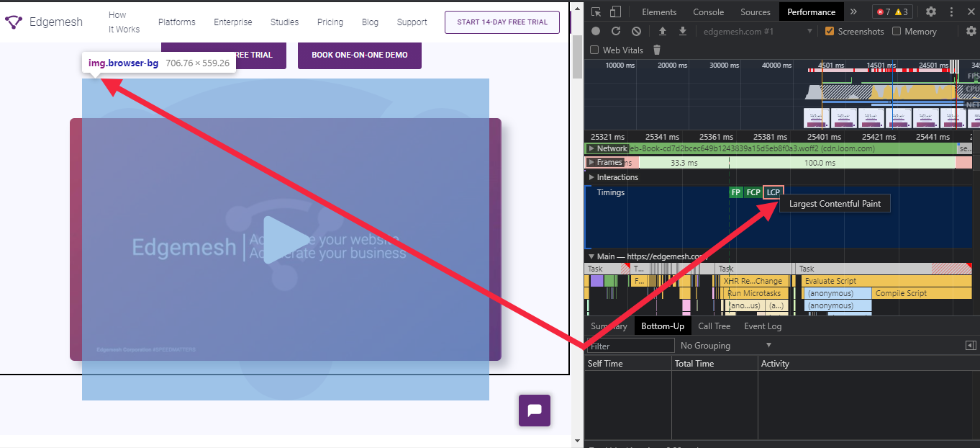Expand the Interactions track
Image resolution: width=980 pixels, height=448 pixels.
[591, 177]
